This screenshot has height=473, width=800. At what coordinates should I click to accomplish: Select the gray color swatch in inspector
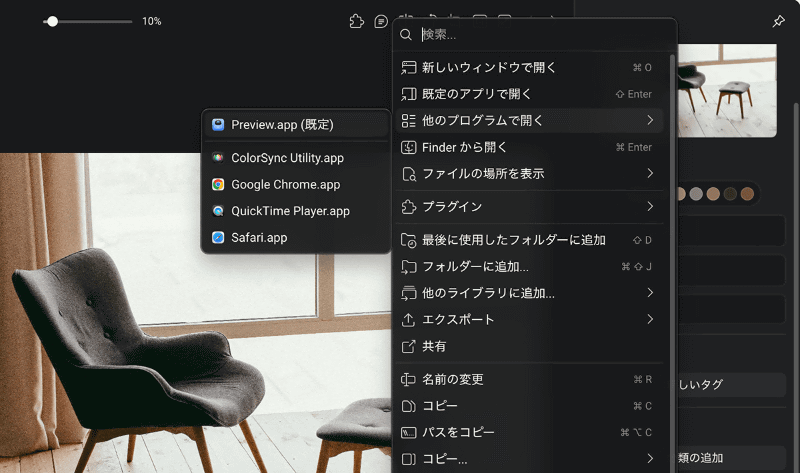[696, 194]
